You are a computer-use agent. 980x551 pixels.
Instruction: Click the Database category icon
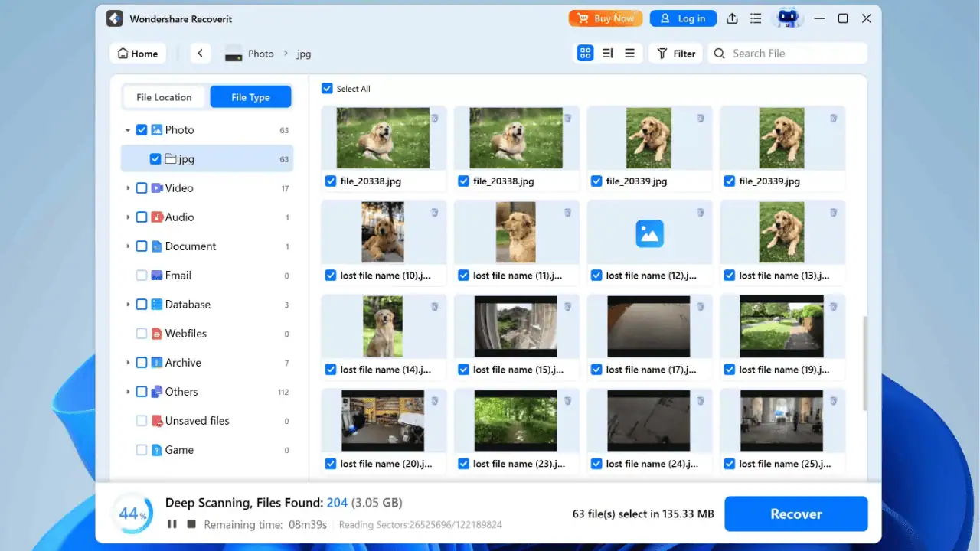pos(156,305)
